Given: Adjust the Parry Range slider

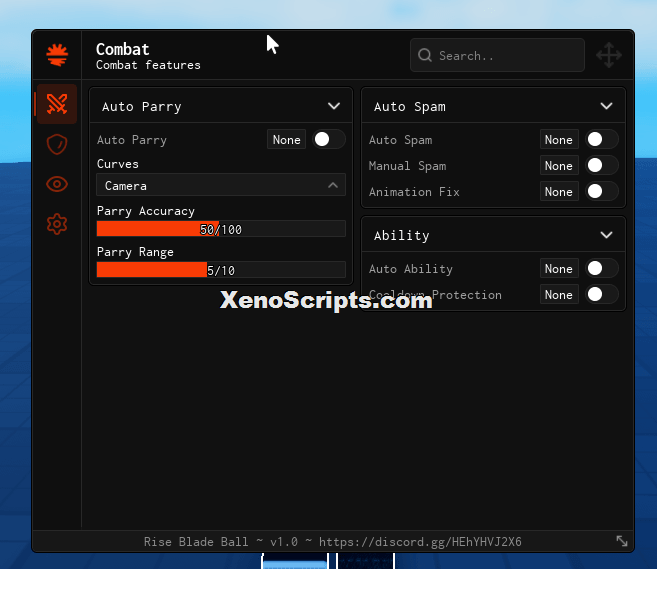Looking at the screenshot, I should 221,270.
